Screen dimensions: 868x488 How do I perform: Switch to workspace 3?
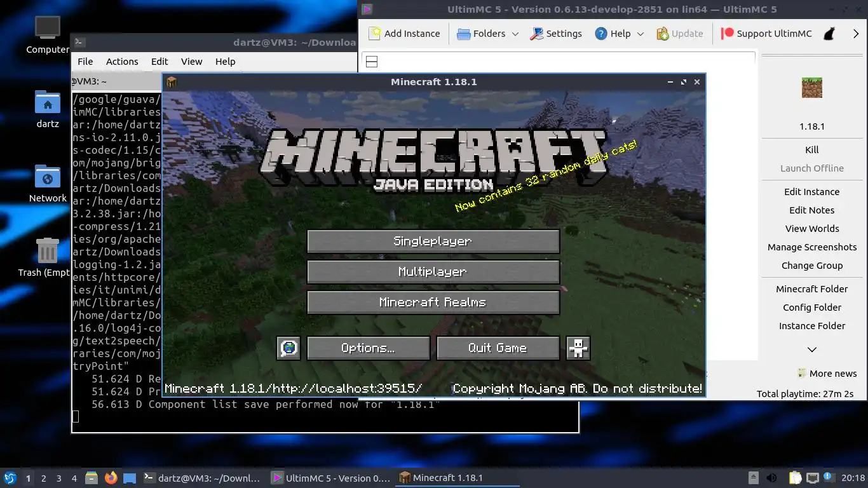click(58, 478)
